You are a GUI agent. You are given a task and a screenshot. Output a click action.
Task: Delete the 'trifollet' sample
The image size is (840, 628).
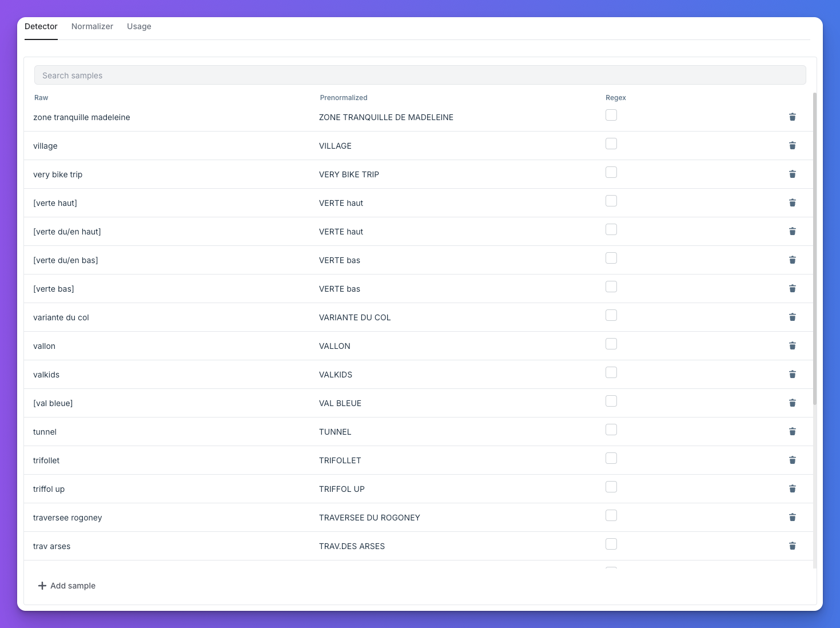click(793, 460)
